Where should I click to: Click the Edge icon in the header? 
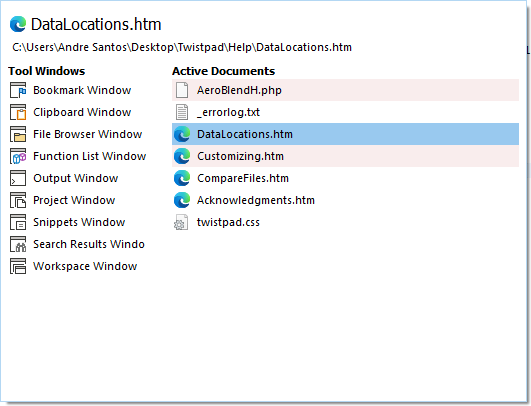(18, 24)
